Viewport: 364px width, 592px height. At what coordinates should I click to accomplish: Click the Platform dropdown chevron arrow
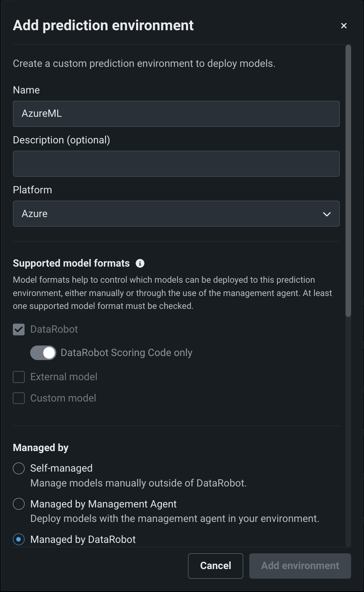(x=327, y=214)
